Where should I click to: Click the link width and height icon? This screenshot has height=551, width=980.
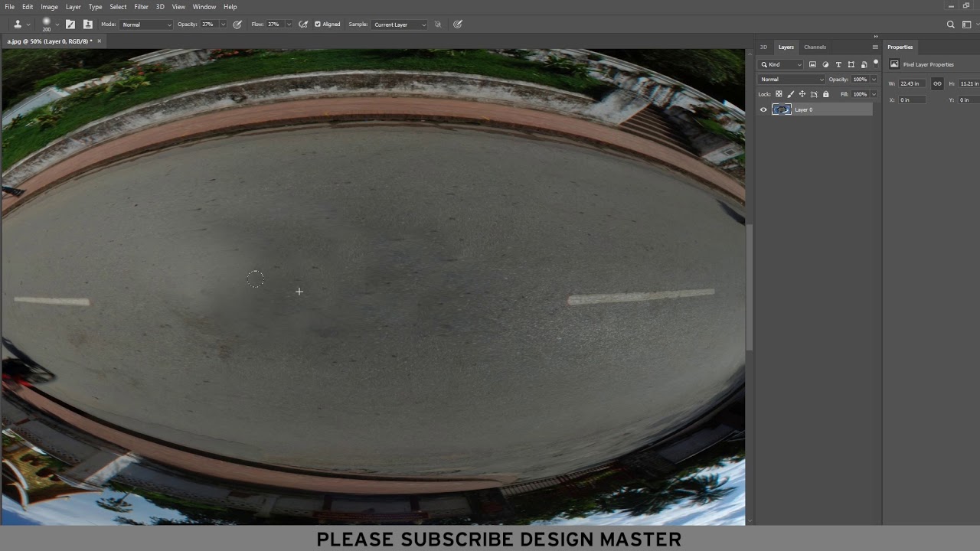click(x=937, y=83)
